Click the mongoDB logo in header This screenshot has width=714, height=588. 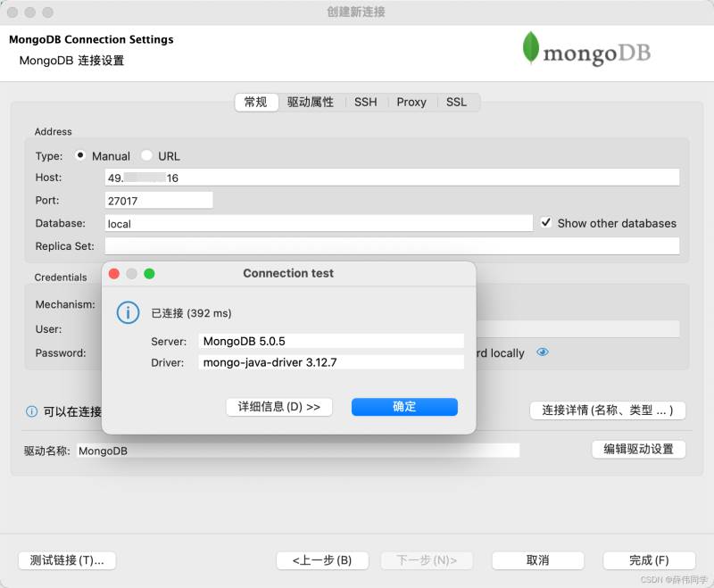pos(586,49)
